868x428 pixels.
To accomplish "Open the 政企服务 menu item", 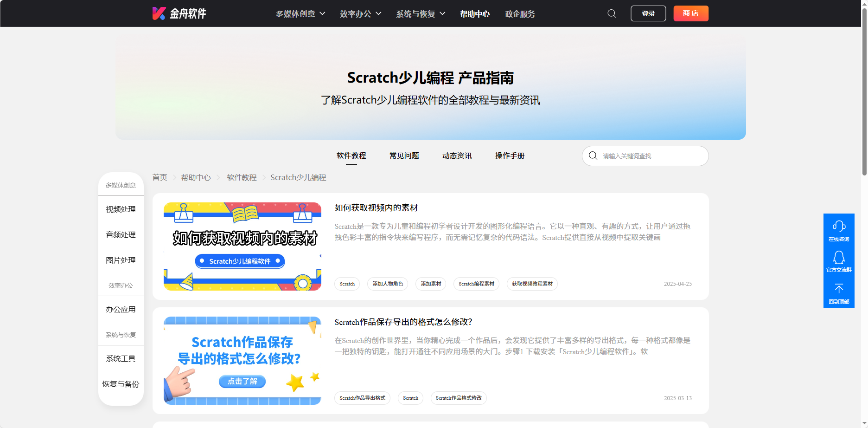I will 519,13.
